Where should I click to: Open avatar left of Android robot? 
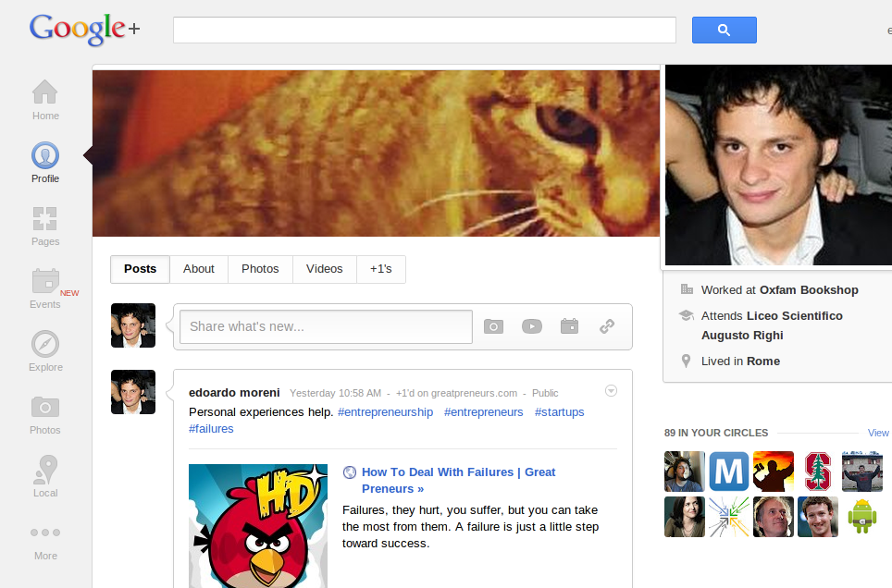(817, 516)
